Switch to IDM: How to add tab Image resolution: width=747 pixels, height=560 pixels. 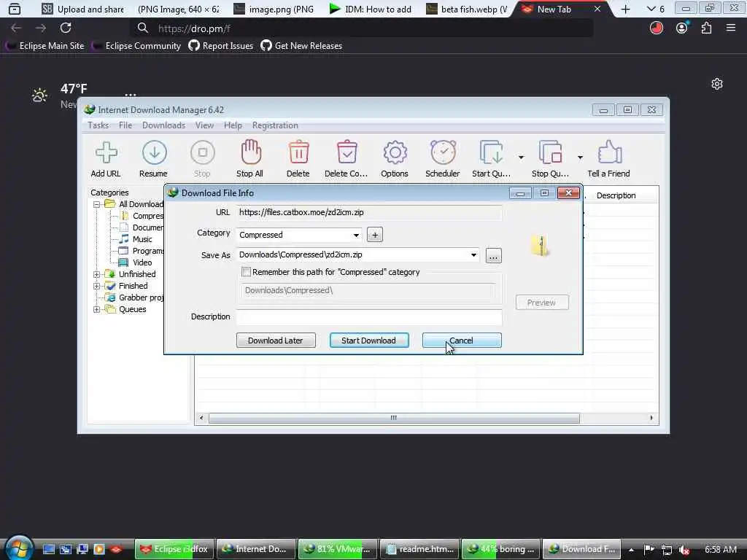click(371, 9)
